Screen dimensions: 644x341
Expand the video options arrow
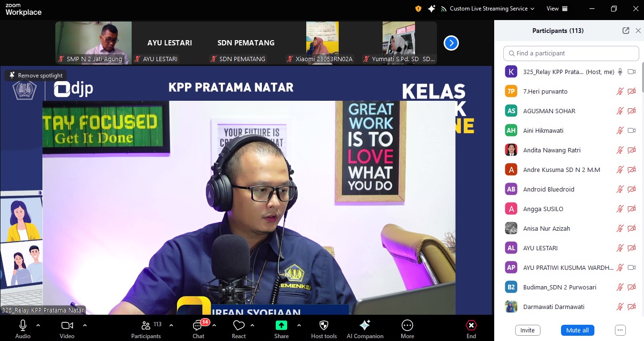point(85,325)
